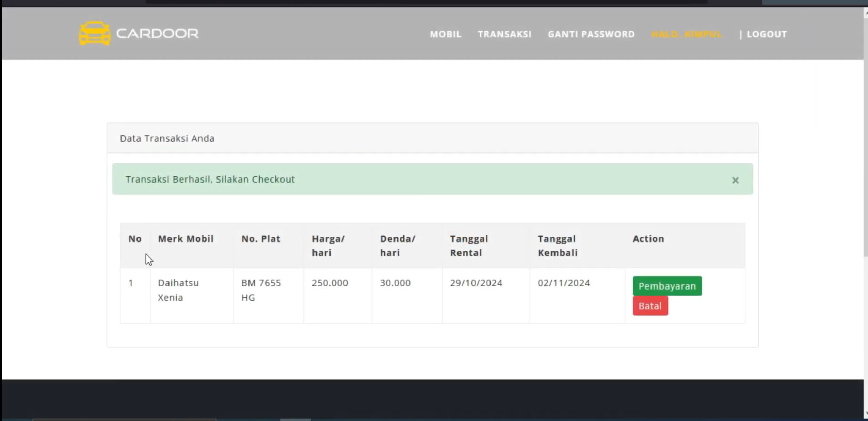Click the fine value 30.000
Viewport: 868px width, 421px height.
[x=395, y=283]
